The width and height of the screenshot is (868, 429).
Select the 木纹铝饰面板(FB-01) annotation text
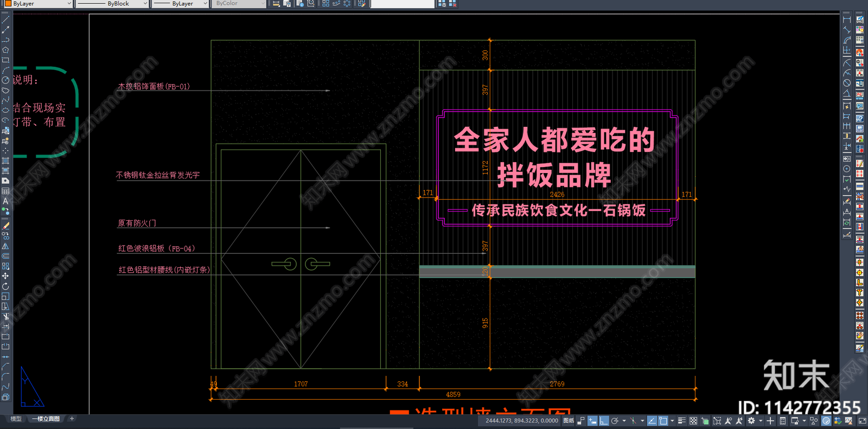(x=154, y=86)
